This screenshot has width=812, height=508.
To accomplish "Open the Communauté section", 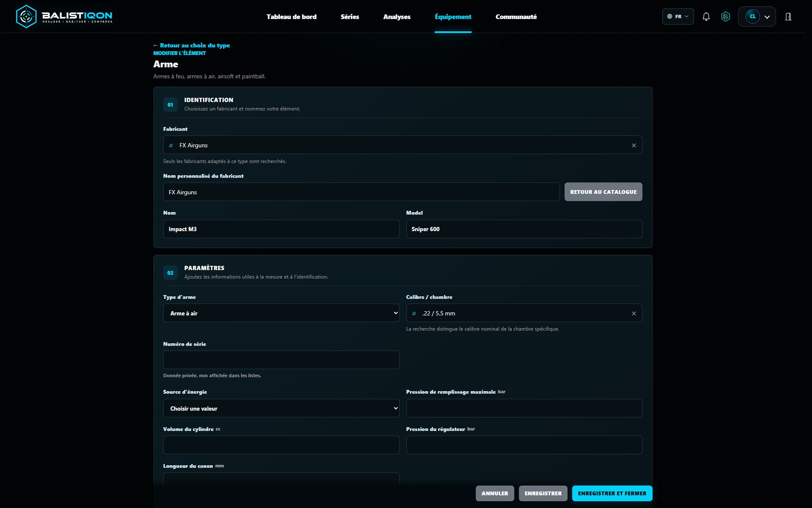I will coord(516,17).
